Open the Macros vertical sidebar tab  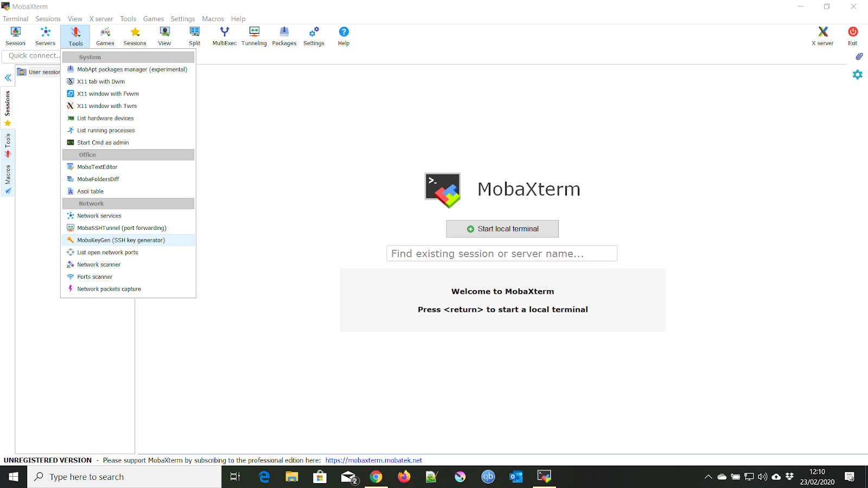(x=8, y=179)
